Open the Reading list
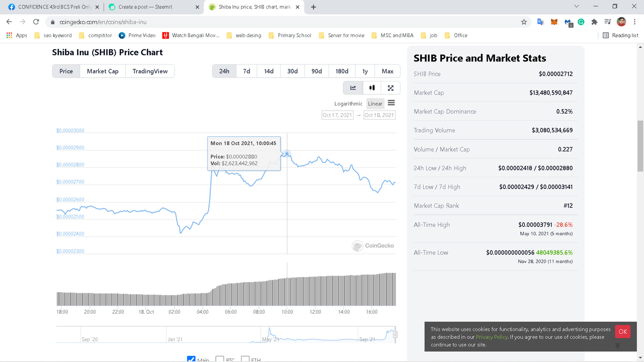Viewport: 644px width, 362px height. [620, 35]
